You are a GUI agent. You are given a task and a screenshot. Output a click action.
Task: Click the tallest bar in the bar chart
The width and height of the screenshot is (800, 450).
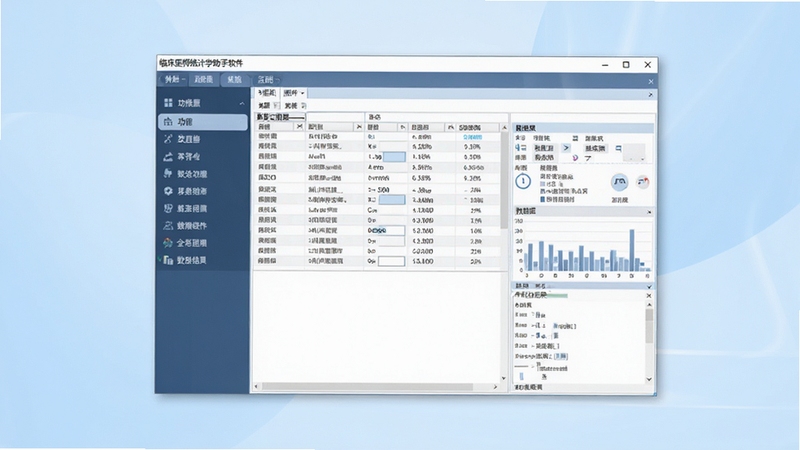[x=632, y=250]
